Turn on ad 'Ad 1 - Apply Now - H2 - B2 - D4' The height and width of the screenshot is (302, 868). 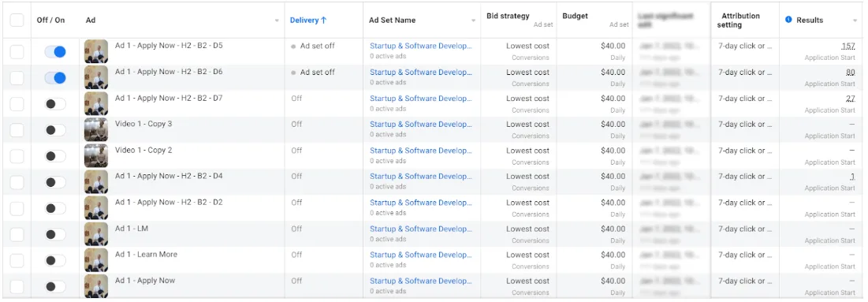coord(55,182)
